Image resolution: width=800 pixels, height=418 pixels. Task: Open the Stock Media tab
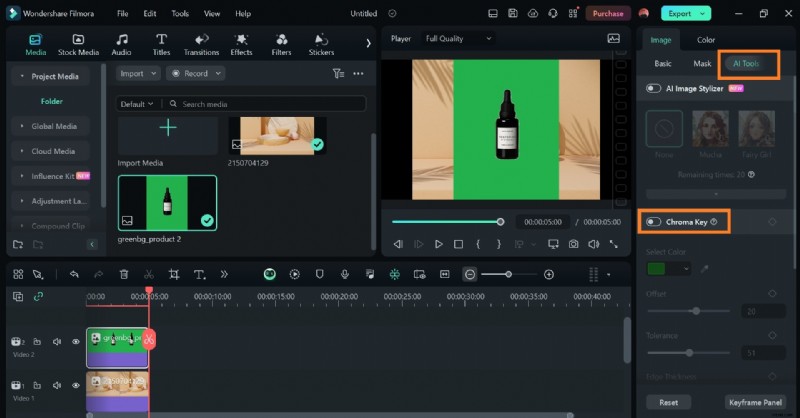[78, 44]
